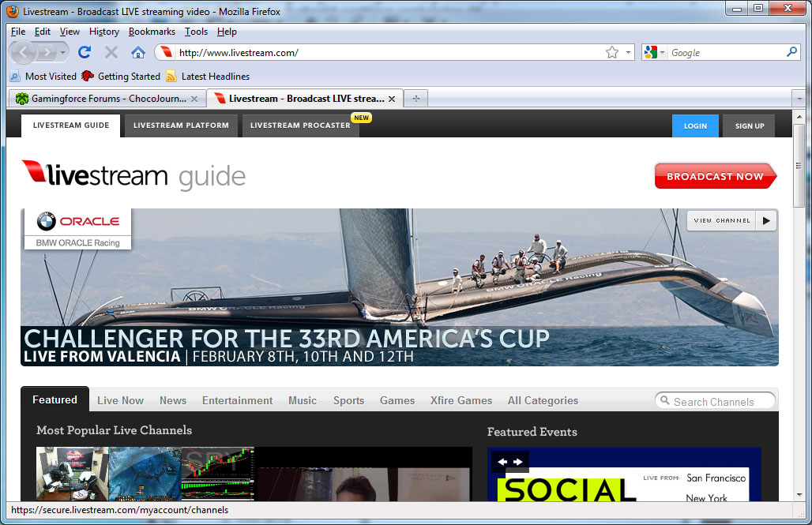Viewport: 812px width, 525px height.
Task: Select the All Categories tab
Action: click(x=543, y=400)
